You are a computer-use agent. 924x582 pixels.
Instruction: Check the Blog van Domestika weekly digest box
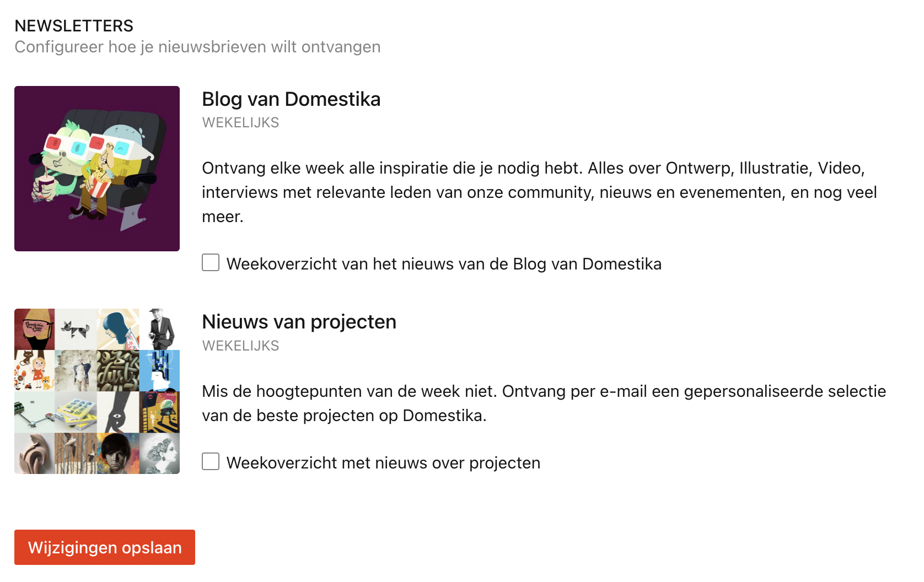click(x=211, y=262)
